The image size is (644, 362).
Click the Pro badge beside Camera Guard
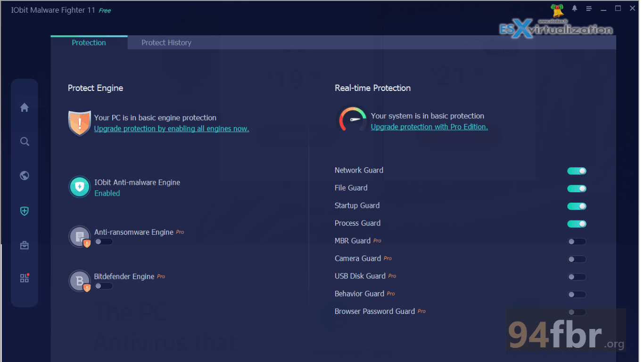pos(388,258)
